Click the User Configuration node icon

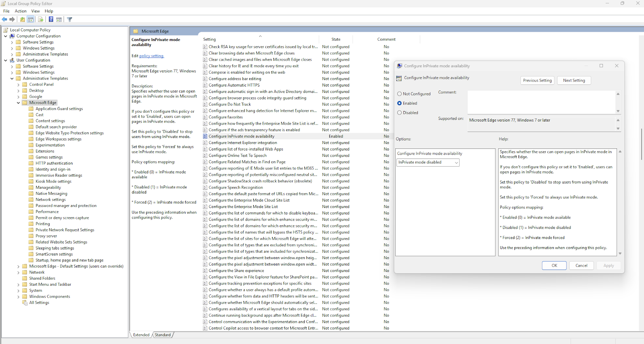pyautogui.click(x=12, y=60)
